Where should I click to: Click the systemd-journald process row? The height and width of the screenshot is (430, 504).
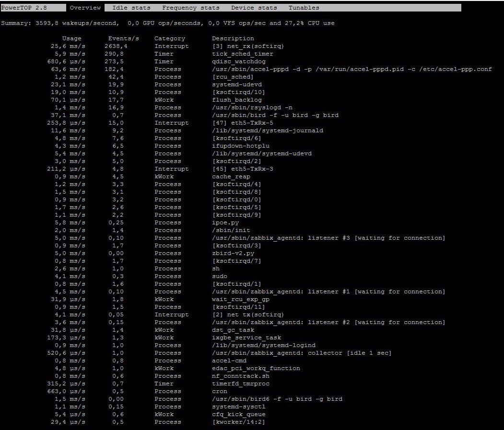tap(187, 130)
